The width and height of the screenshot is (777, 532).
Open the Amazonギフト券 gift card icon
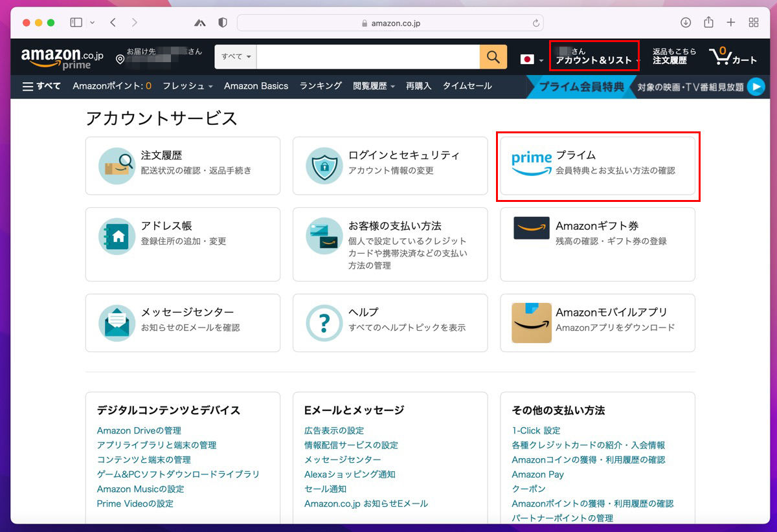532,228
